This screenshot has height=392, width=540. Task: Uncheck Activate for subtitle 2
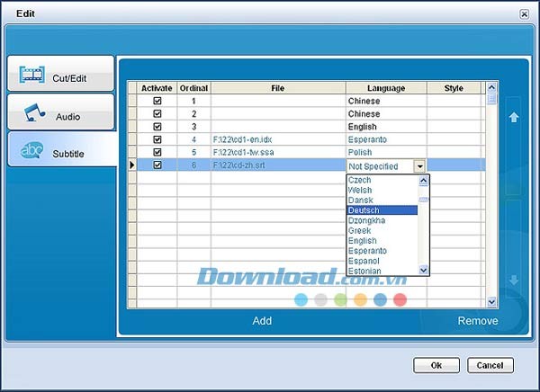click(x=157, y=113)
